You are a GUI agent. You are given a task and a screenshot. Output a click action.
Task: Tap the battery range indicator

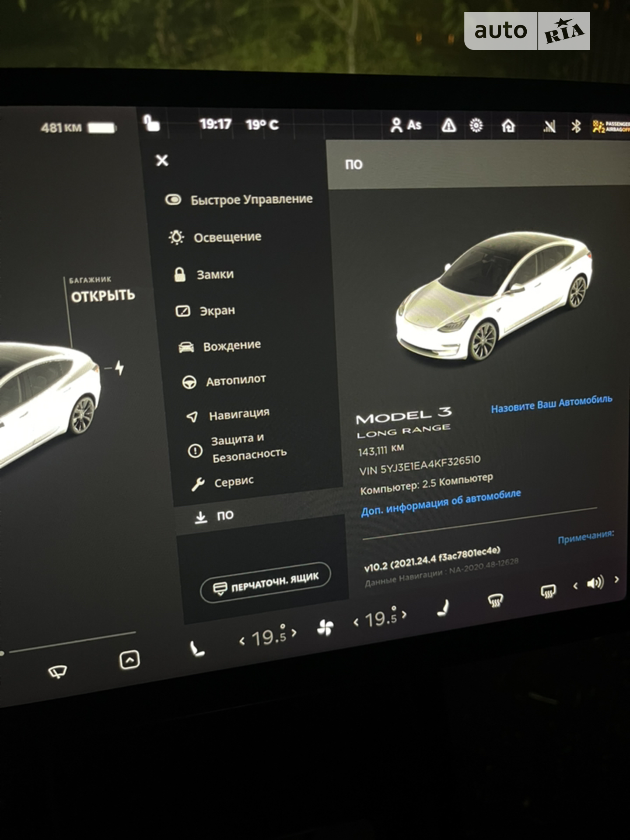[x=78, y=128]
